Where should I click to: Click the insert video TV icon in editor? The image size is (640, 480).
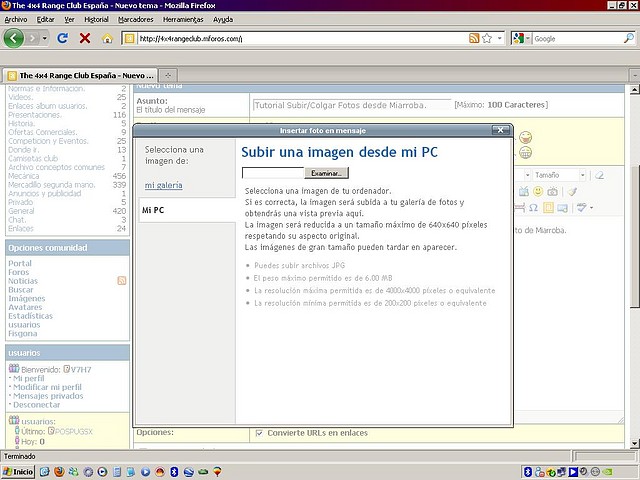click(524, 191)
